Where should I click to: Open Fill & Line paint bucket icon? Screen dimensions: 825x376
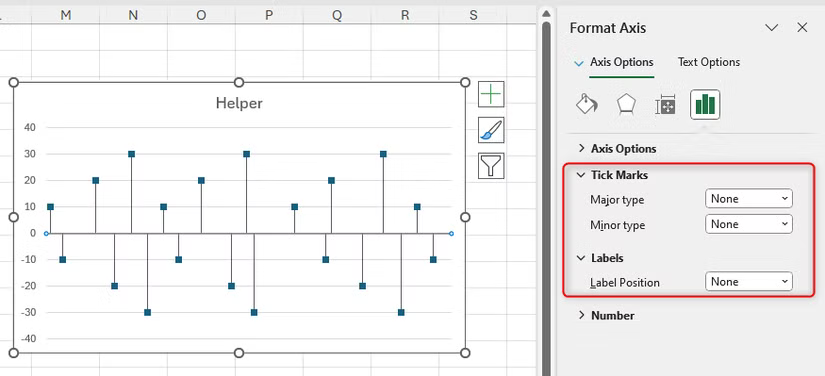tap(587, 104)
